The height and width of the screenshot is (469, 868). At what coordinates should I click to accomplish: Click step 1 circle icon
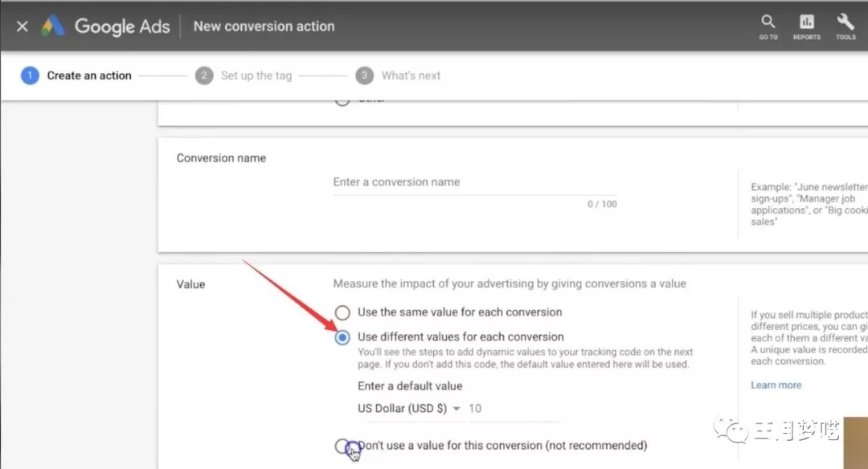click(x=30, y=75)
